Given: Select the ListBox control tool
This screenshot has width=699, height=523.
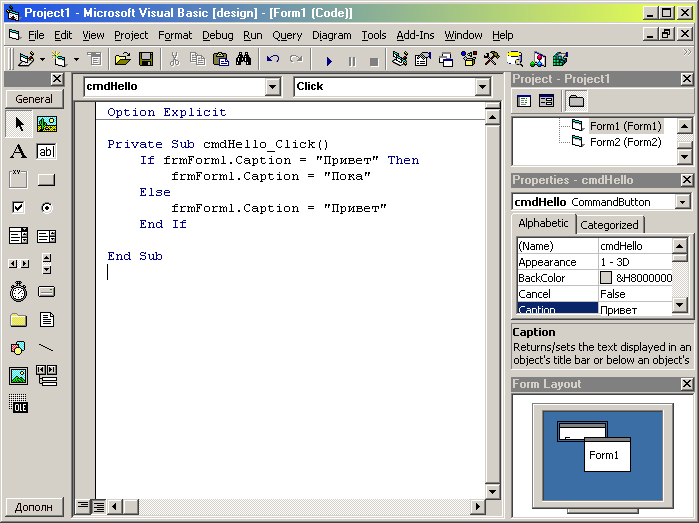Looking at the screenshot, I should (47, 235).
